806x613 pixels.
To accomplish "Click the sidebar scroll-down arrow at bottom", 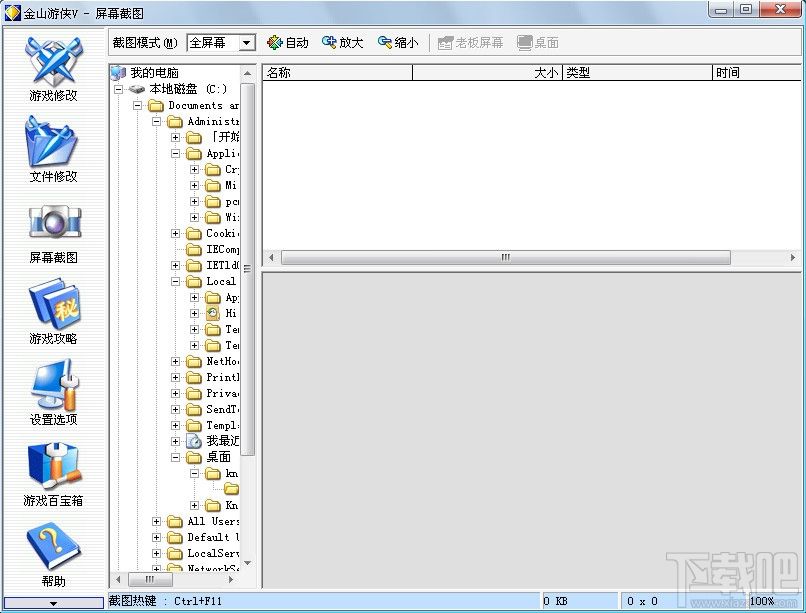I will point(53,604).
